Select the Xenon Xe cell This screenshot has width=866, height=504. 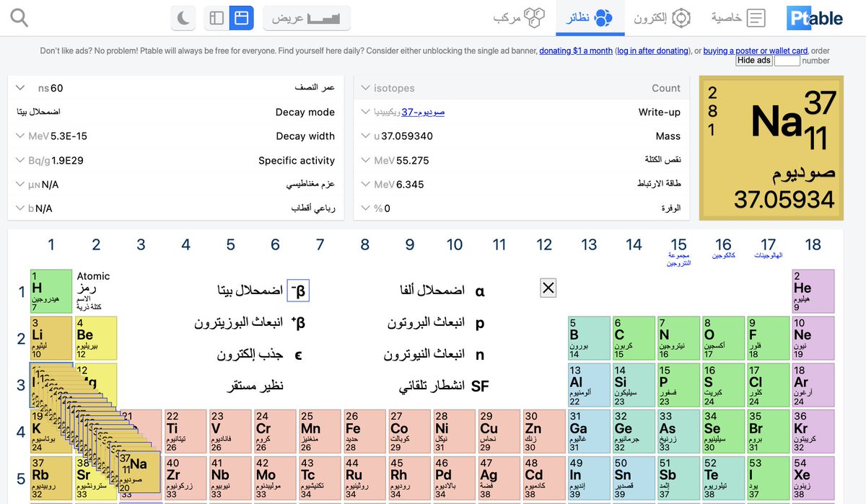pyautogui.click(x=813, y=478)
